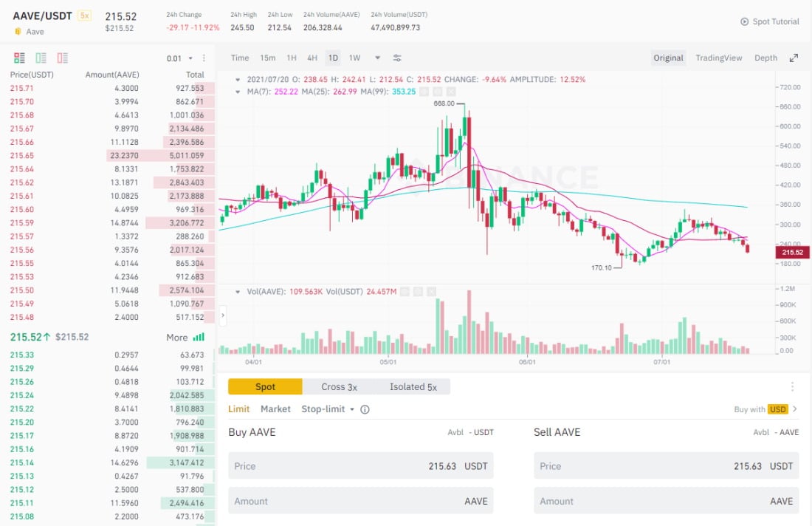Select ask price 215.48 in order book
812x526 pixels.
21,317
